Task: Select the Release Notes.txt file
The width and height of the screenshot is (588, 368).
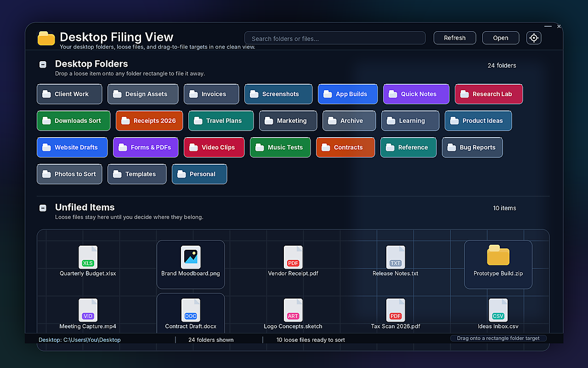Action: (x=396, y=261)
